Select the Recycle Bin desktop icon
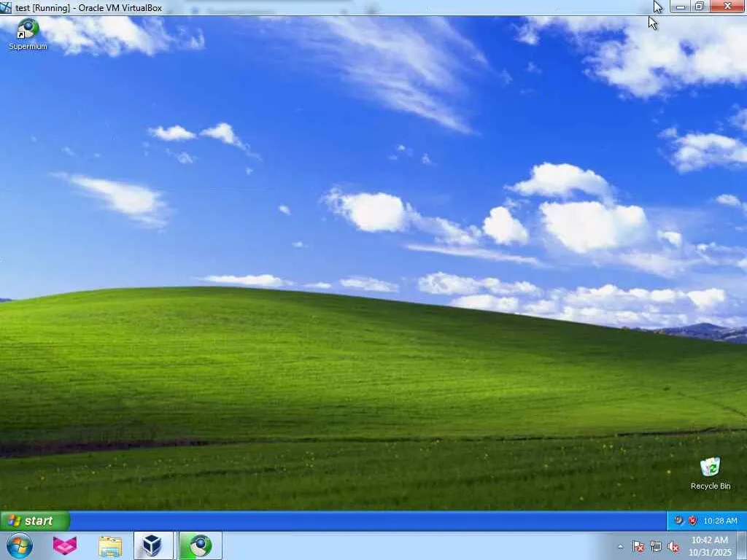The height and width of the screenshot is (560, 747). click(711, 473)
